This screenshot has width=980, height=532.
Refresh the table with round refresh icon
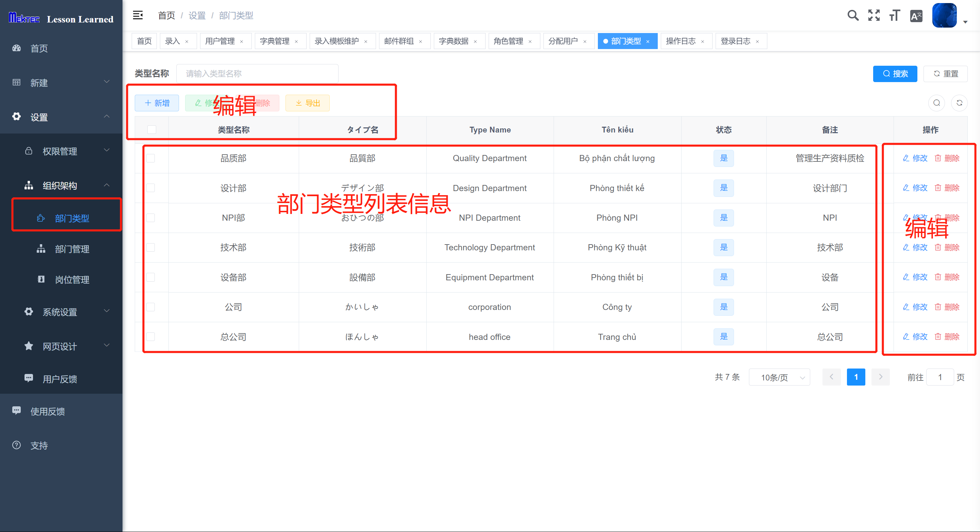960,103
